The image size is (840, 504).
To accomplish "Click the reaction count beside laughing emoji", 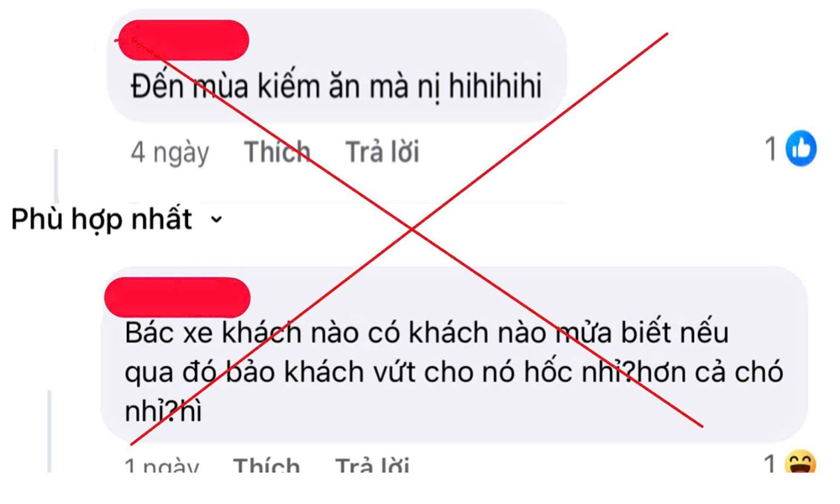I will (x=769, y=464).
